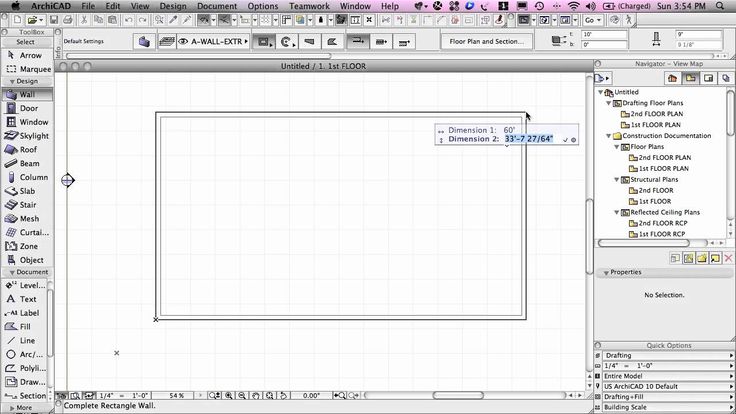Image resolution: width=736 pixels, height=414 pixels.
Task: Click the Cut scissors icon
Action: (x=84, y=20)
